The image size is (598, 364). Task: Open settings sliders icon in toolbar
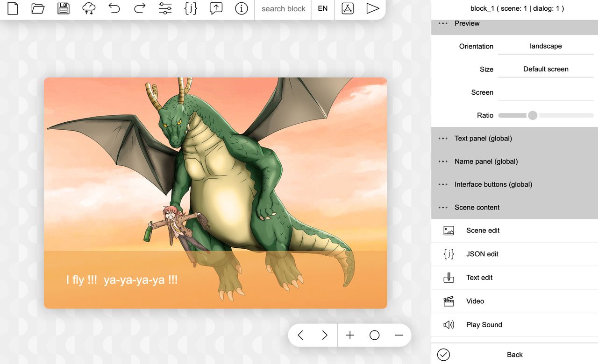point(165,8)
